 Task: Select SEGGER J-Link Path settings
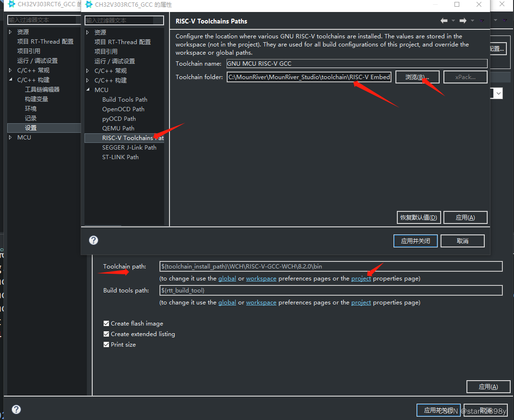click(130, 147)
